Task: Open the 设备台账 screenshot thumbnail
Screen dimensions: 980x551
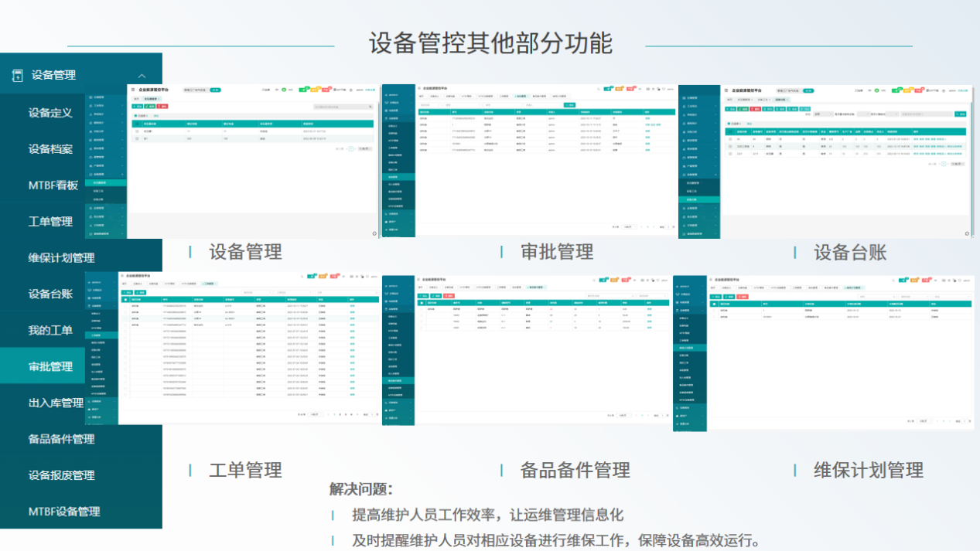Action: tap(826, 161)
